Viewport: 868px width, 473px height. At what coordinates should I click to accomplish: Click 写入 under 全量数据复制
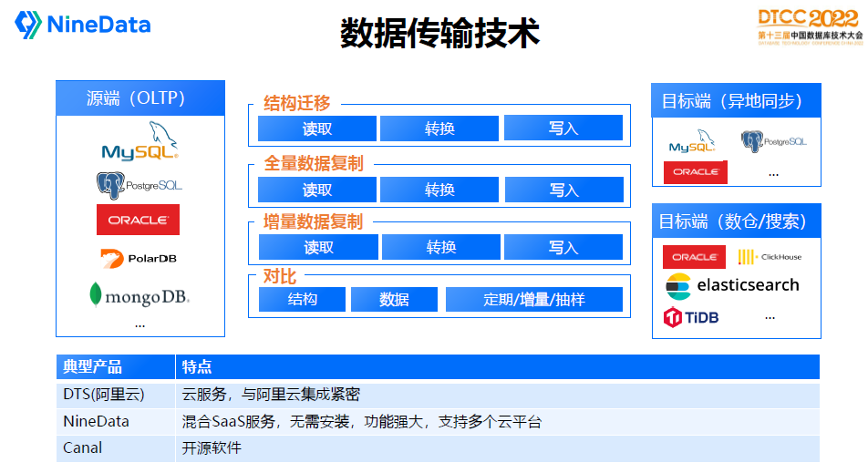pos(564,190)
